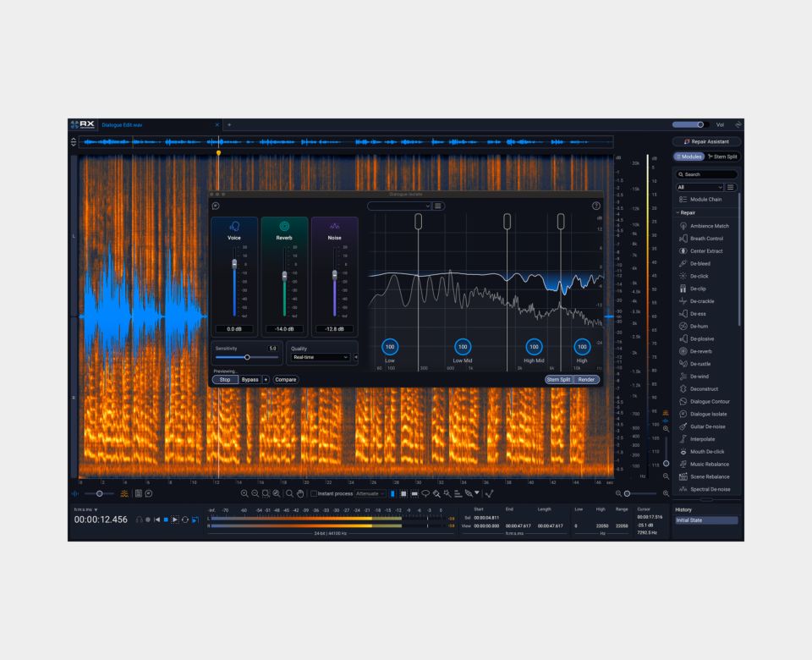Enable the Instant process checkbox
The image size is (812, 660).
[313, 493]
